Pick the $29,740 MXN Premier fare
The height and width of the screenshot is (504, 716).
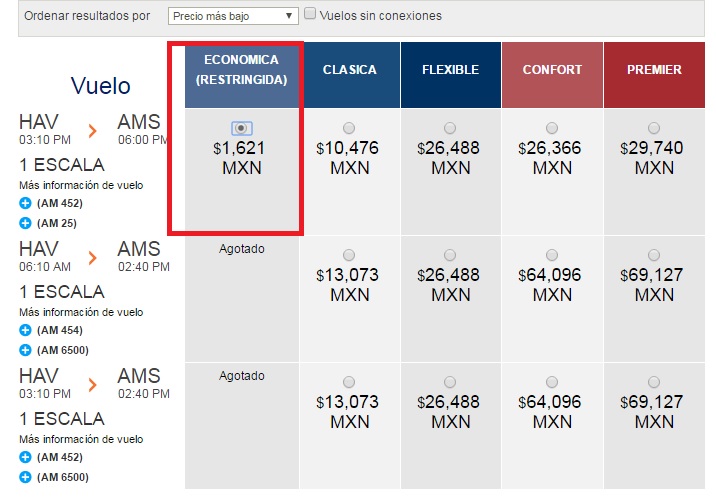click(x=654, y=128)
